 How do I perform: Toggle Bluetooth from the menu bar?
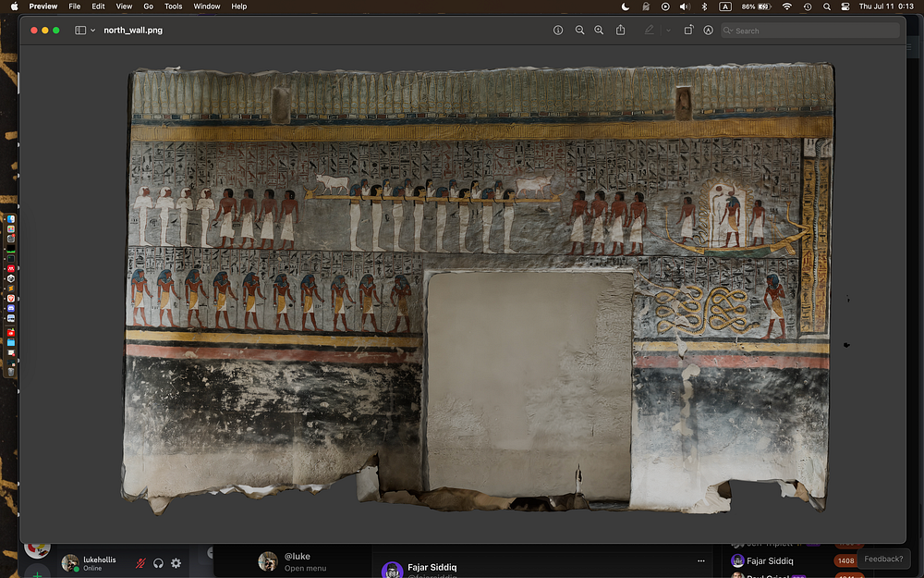704,6
